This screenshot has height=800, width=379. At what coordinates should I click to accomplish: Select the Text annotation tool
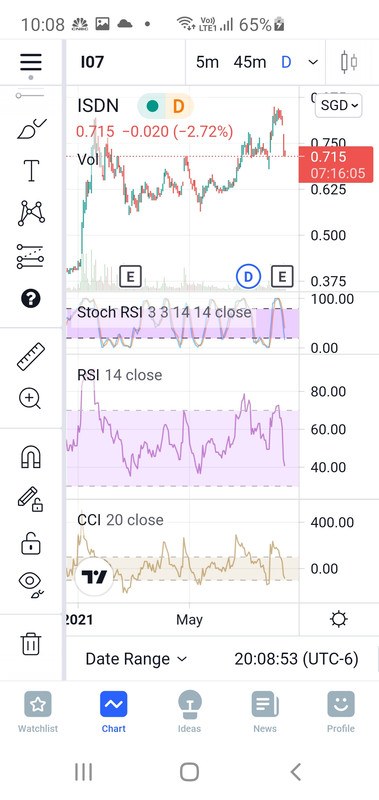click(32, 170)
